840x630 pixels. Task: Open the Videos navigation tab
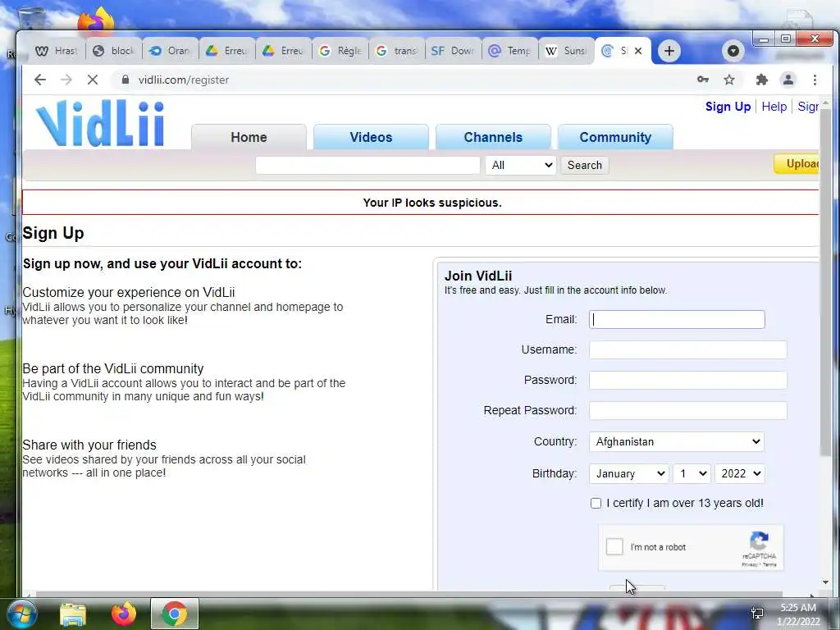pyautogui.click(x=371, y=137)
